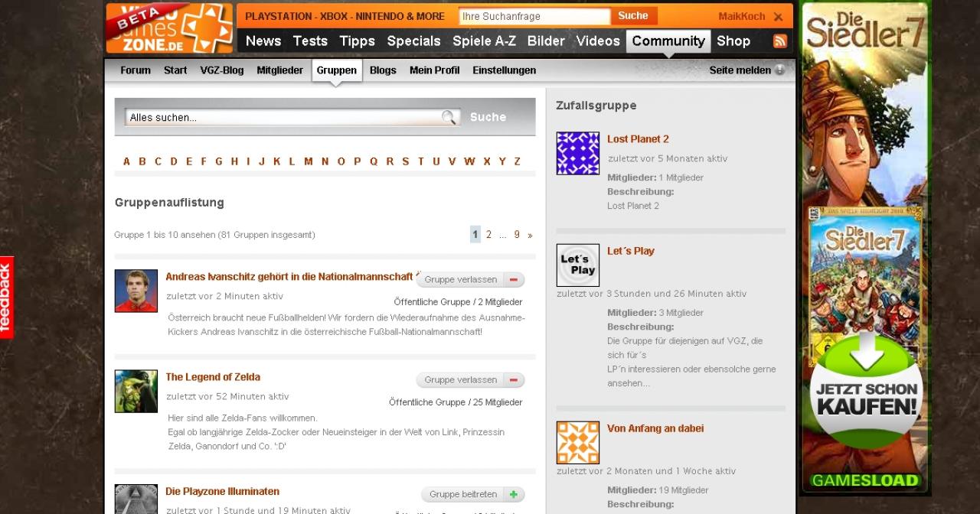Open Die Playzone Illuminaten avatar

pyautogui.click(x=136, y=499)
